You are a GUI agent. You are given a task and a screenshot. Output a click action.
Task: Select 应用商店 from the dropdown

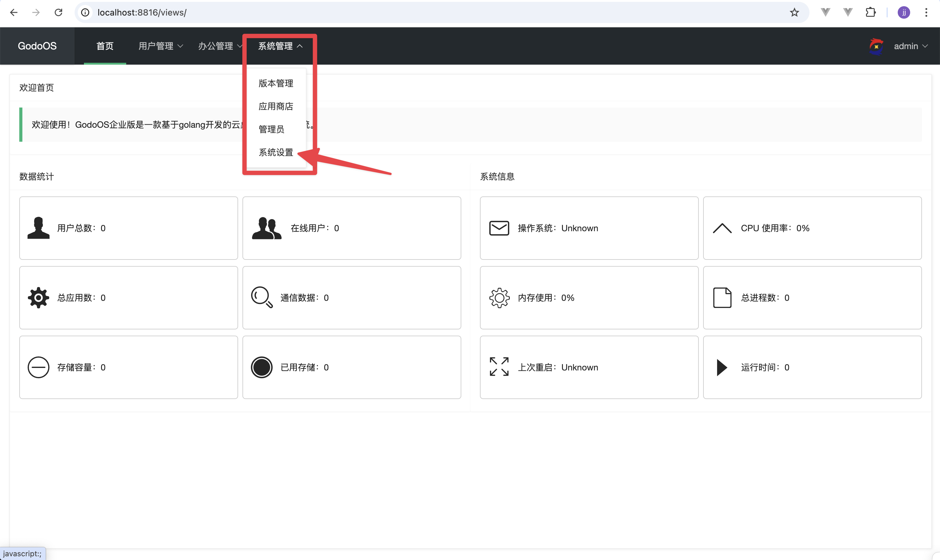pyautogui.click(x=276, y=106)
